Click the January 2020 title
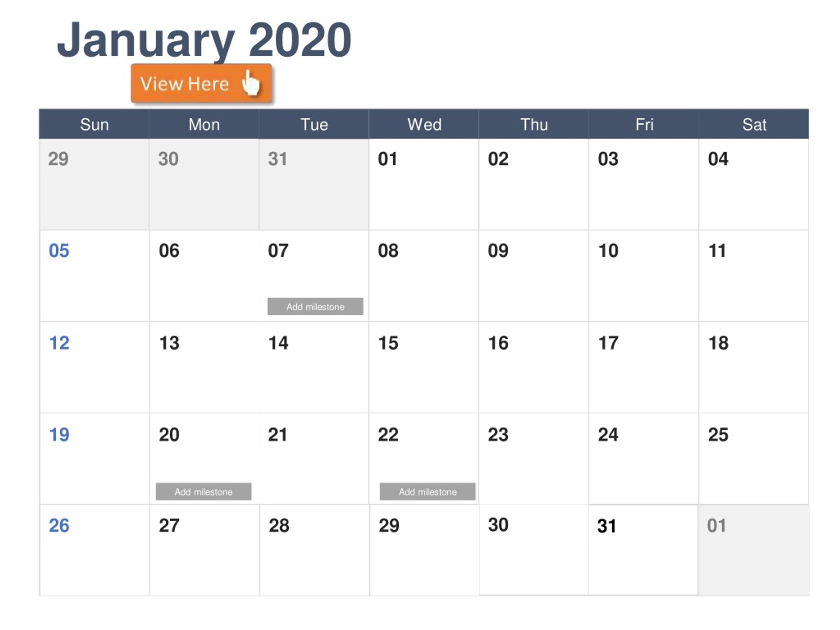This screenshot has width=840, height=630. tap(204, 40)
